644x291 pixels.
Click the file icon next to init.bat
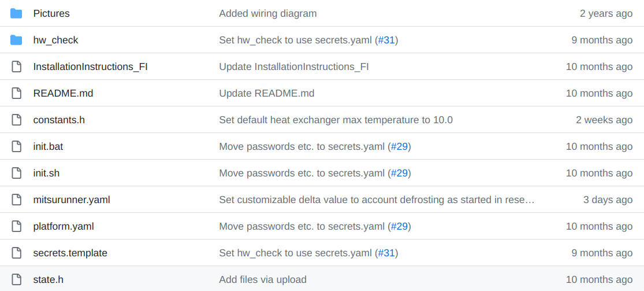[16, 146]
